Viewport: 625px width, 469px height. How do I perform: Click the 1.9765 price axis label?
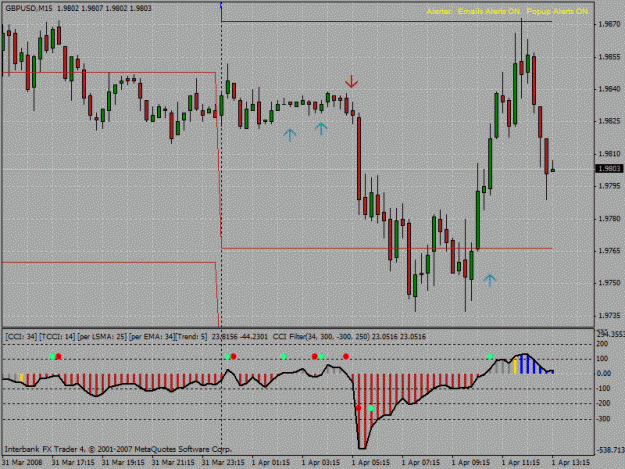(x=610, y=251)
